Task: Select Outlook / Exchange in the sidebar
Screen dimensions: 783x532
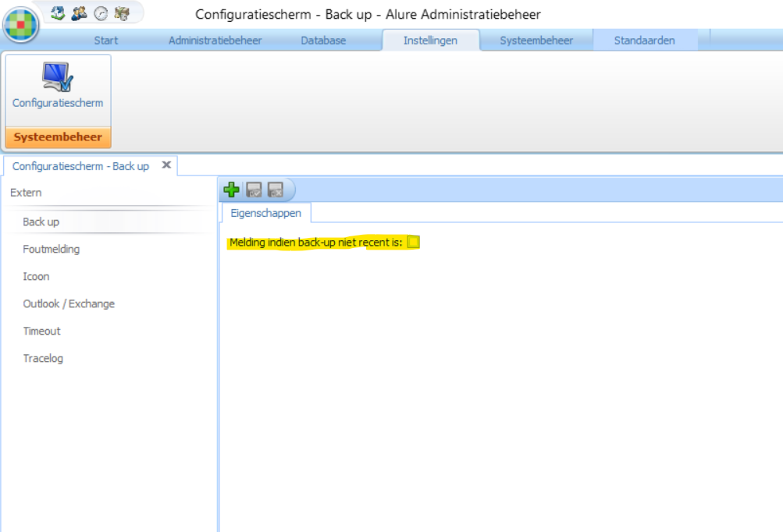Action: coord(69,304)
